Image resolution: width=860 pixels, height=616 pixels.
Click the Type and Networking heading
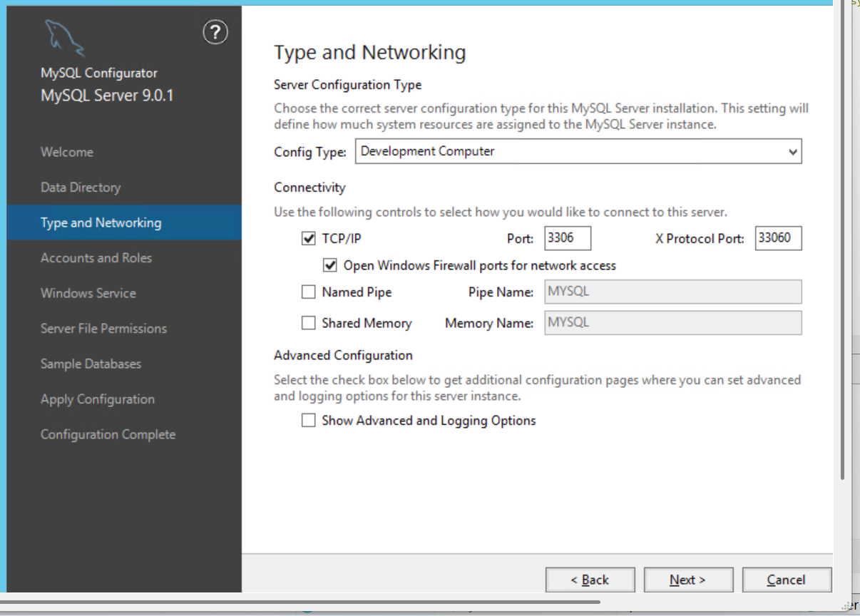click(x=369, y=53)
